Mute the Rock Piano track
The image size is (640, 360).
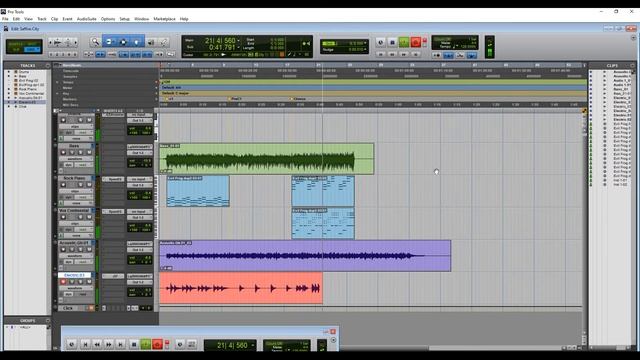tap(89, 184)
